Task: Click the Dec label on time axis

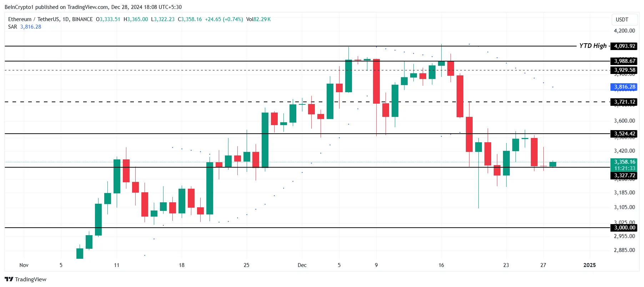Action: point(302,265)
